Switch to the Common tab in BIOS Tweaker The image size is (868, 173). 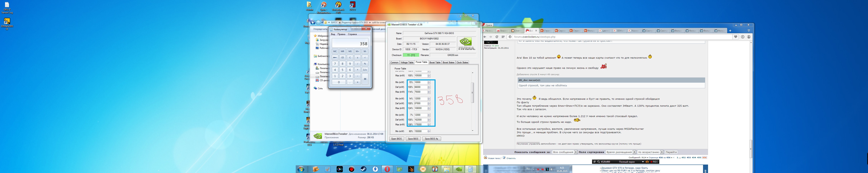click(x=394, y=62)
